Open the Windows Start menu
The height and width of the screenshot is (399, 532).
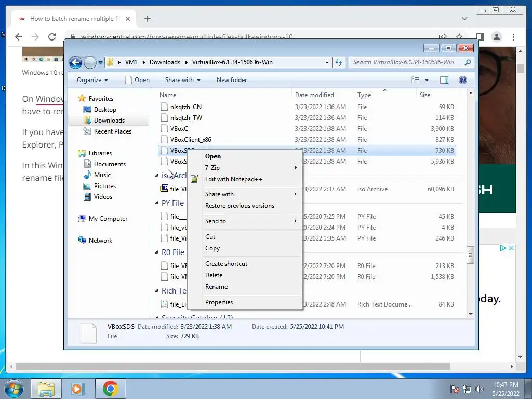tap(14, 389)
